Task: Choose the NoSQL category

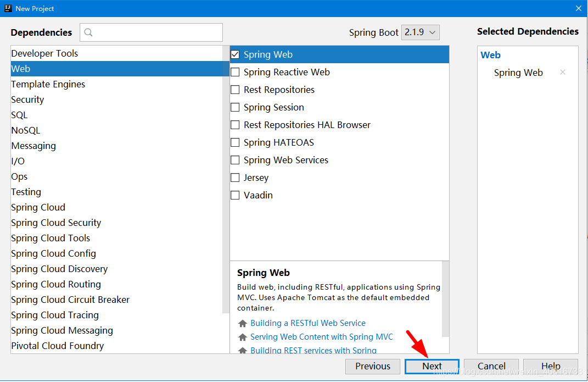Action: pyautogui.click(x=116, y=130)
